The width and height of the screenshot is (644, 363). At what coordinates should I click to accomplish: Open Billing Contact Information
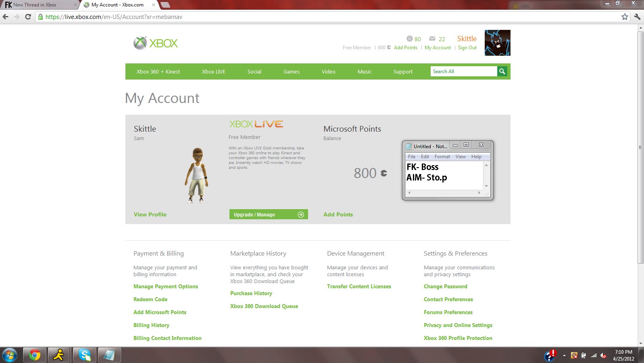(167, 338)
